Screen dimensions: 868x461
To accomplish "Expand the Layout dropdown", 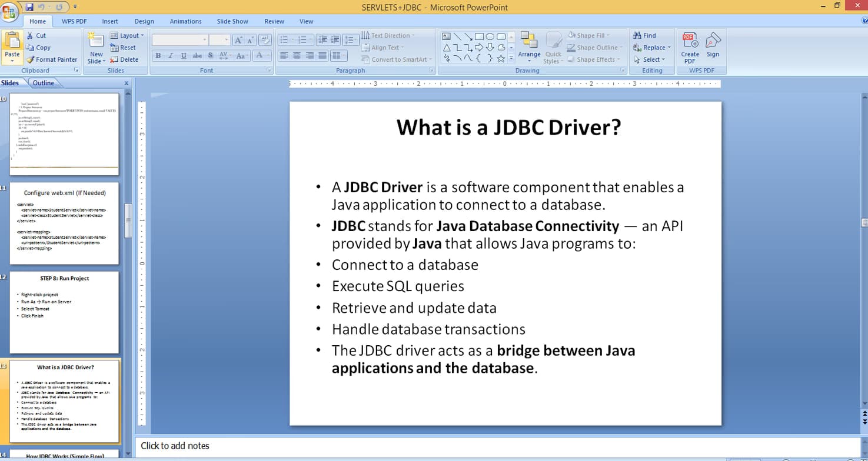I will coord(126,35).
